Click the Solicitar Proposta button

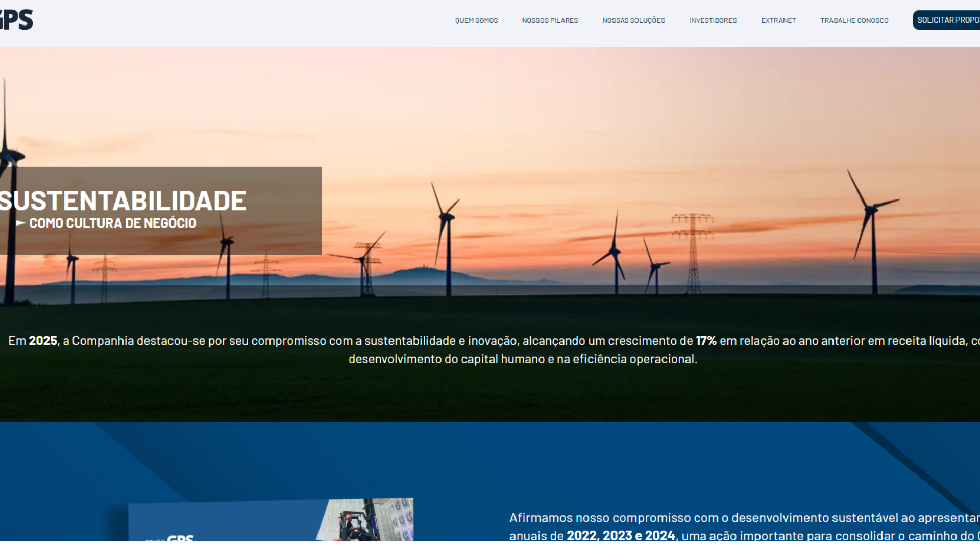click(x=946, y=20)
